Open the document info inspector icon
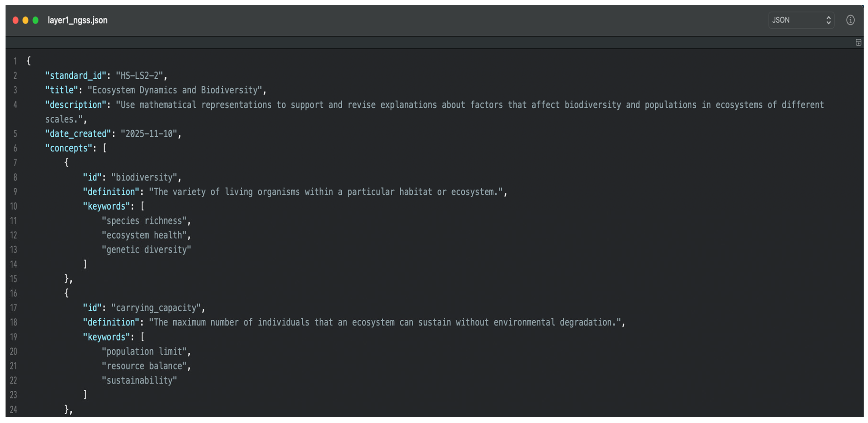 (850, 20)
